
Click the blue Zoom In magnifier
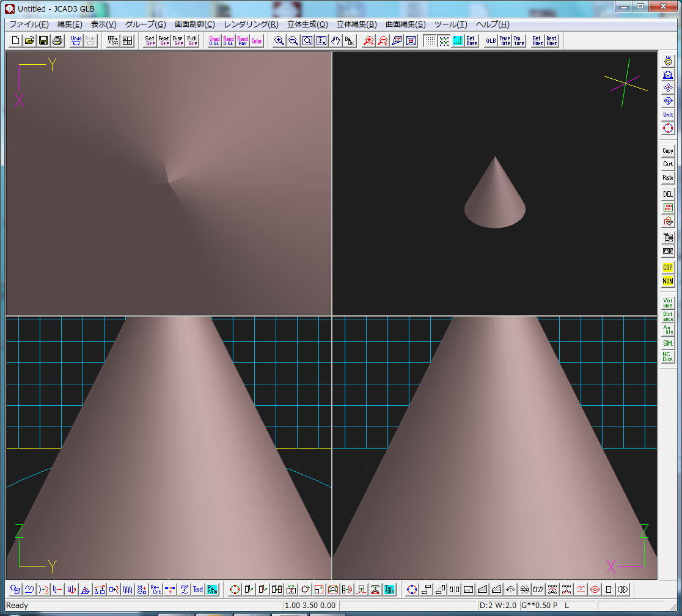tap(279, 41)
